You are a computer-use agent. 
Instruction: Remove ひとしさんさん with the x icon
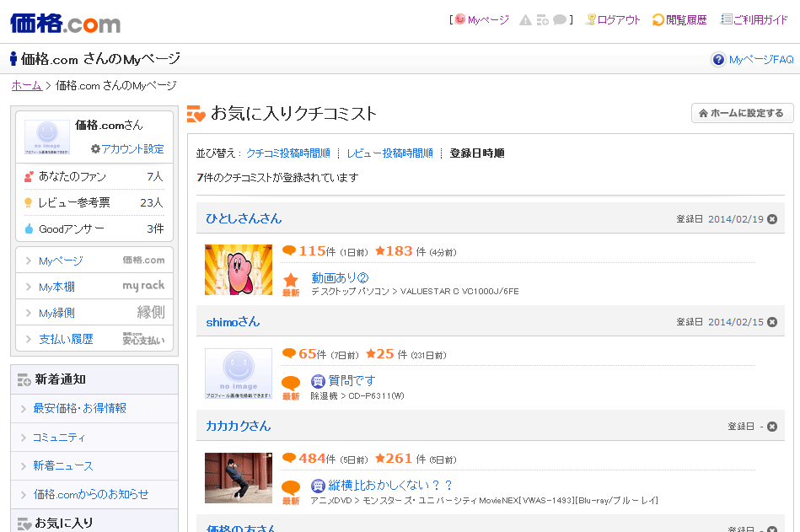(x=772, y=219)
